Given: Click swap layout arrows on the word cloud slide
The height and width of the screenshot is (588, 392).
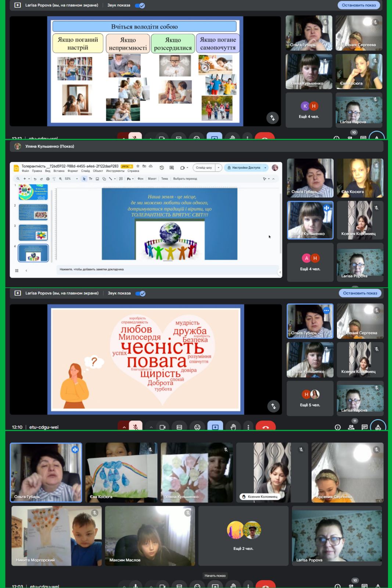Looking at the screenshot, I should 273,406.
